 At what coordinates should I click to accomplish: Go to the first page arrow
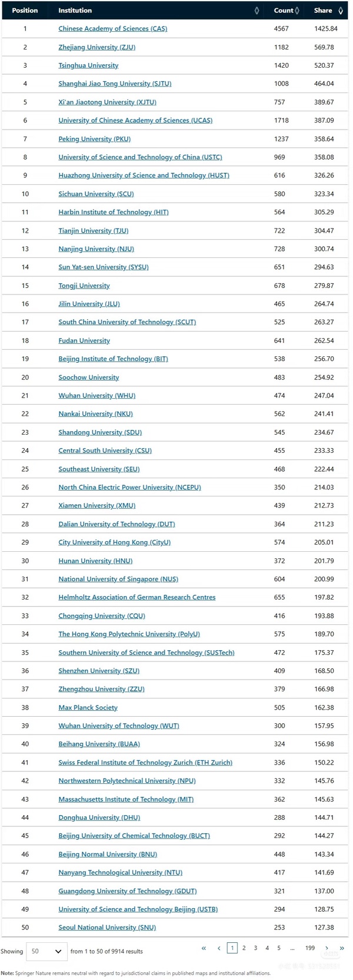(x=204, y=948)
